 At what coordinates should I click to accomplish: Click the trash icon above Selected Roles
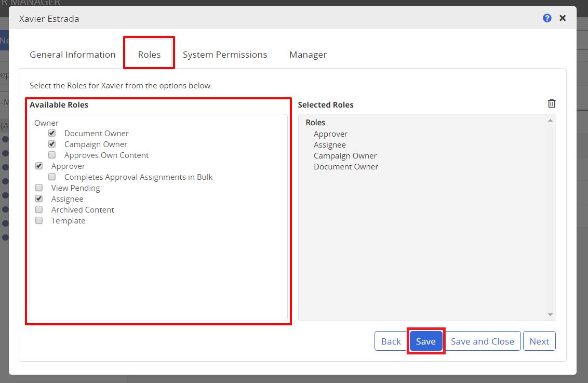coord(552,103)
